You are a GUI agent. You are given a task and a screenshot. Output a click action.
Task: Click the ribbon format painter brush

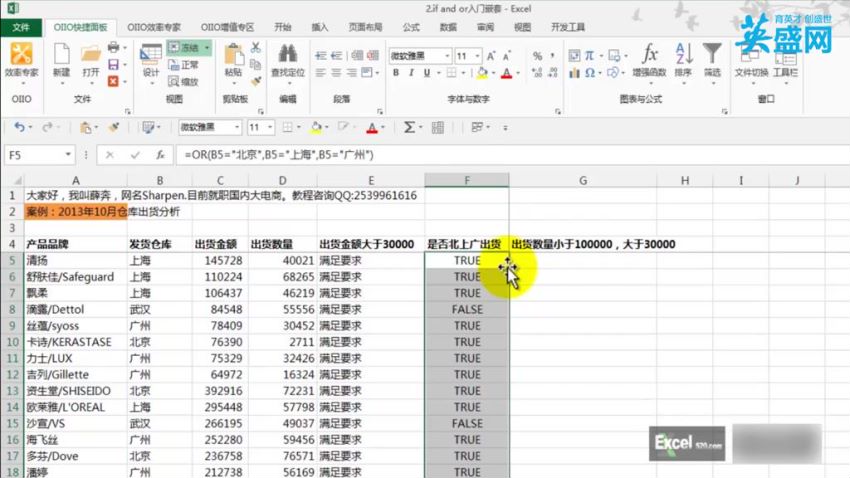click(255, 81)
